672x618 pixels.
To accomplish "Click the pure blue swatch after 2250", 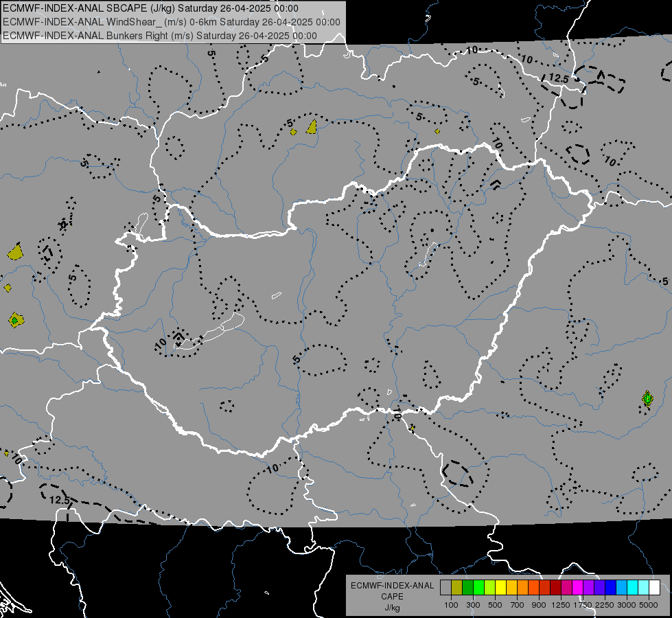I will 610,588.
